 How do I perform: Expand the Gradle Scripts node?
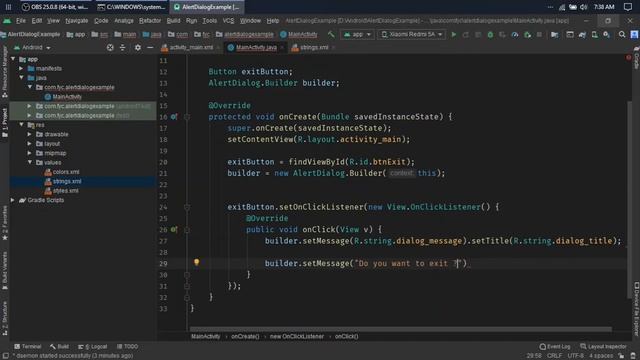click(13, 200)
